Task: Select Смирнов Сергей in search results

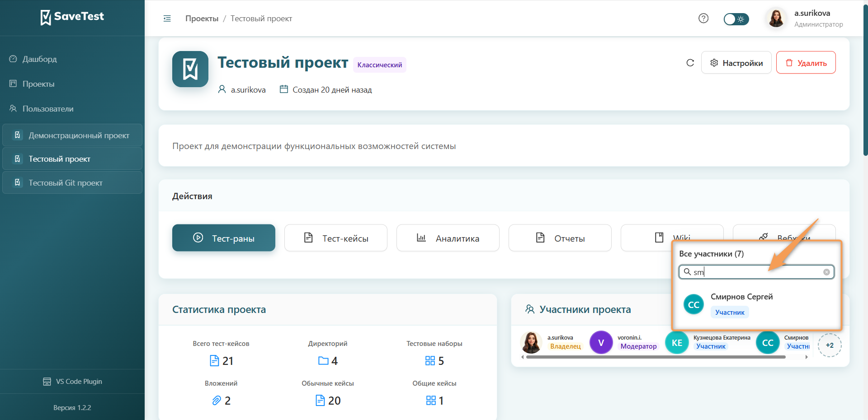Action: pos(756,304)
